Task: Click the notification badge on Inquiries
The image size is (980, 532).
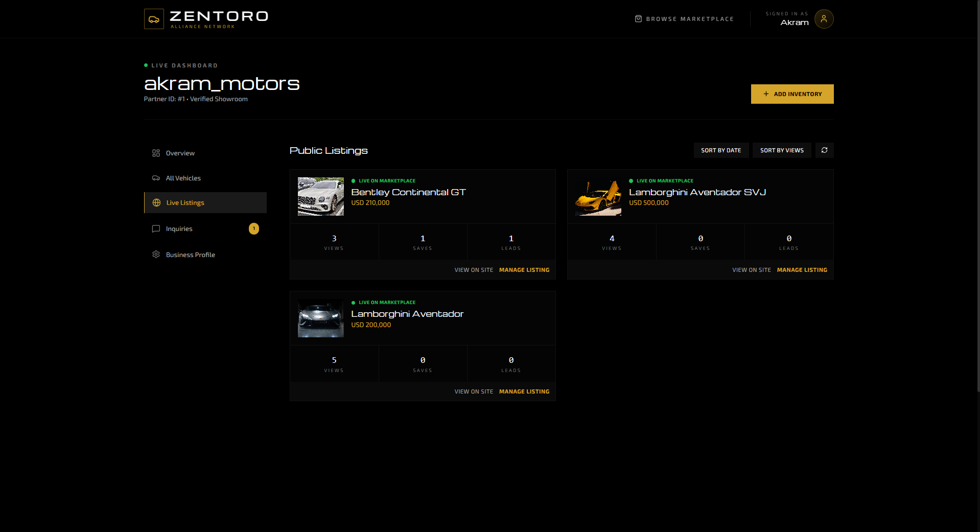Action: point(254,228)
